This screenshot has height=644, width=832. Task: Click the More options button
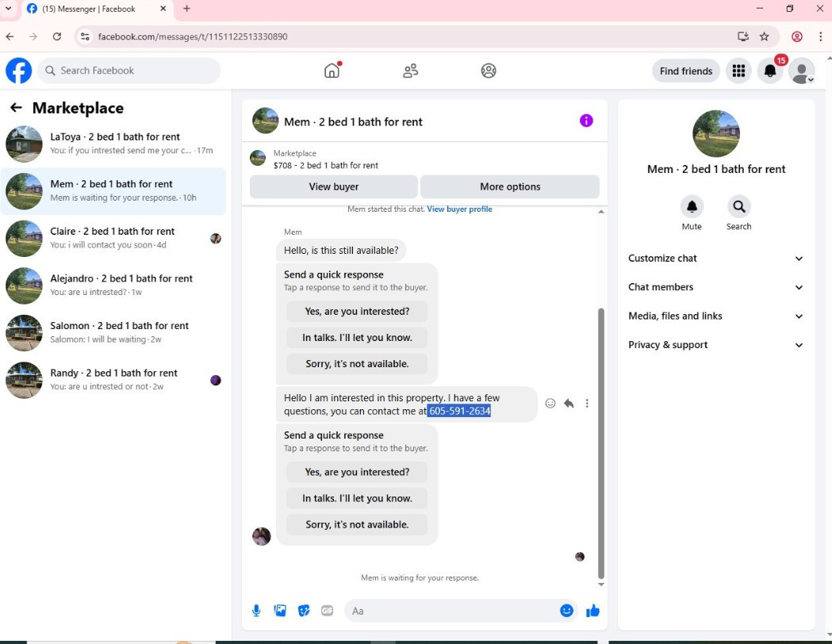[x=510, y=186]
